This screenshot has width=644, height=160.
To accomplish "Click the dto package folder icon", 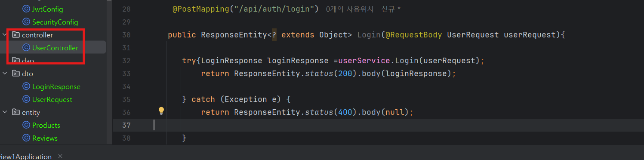I will pos(15,74).
